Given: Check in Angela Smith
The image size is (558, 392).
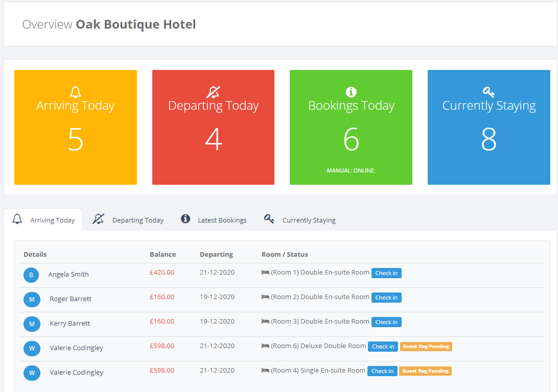Looking at the screenshot, I should [386, 273].
